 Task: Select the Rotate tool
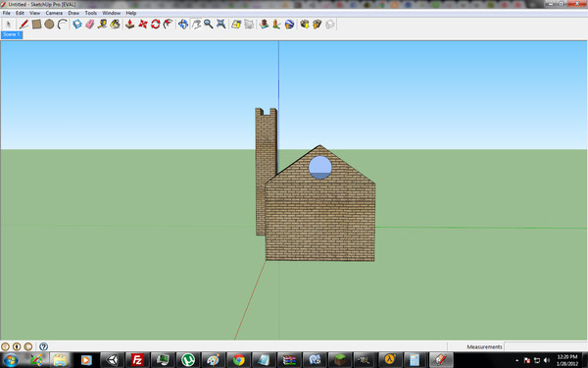pyautogui.click(x=155, y=25)
